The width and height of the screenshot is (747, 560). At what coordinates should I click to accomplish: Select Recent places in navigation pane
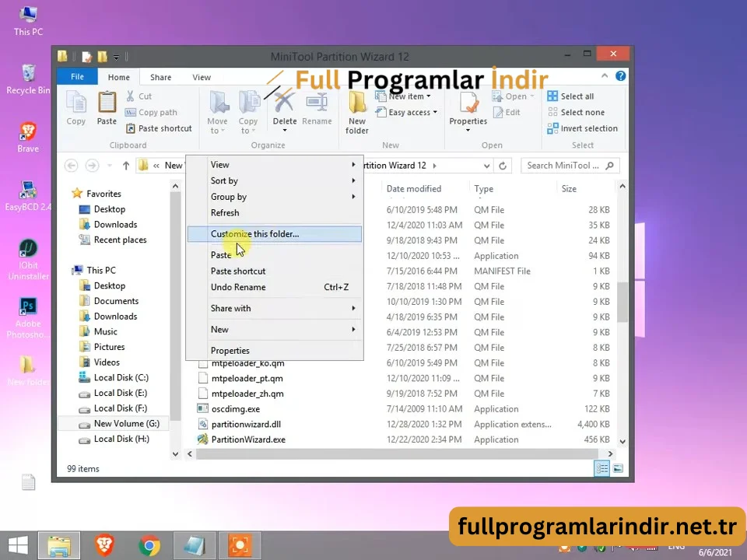pyautogui.click(x=120, y=240)
